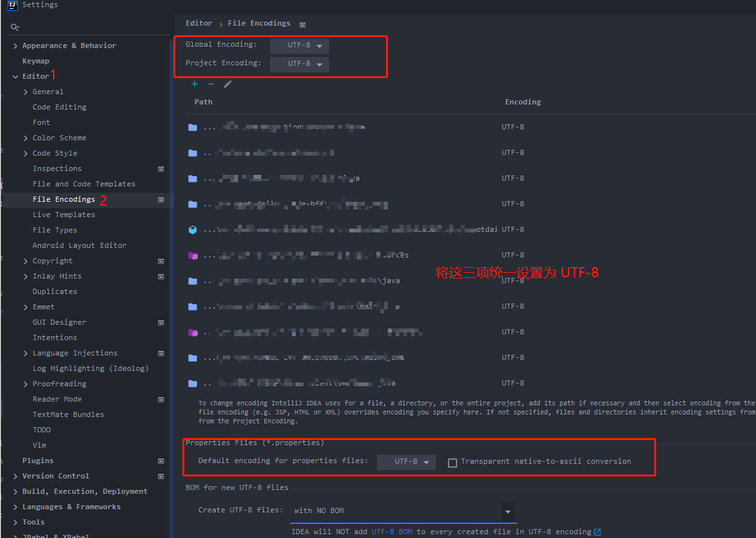Click the settings search magnifier icon

point(15,28)
